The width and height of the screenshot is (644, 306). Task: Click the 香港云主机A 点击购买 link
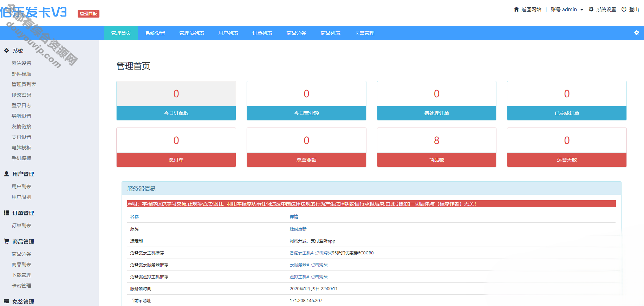(311, 253)
